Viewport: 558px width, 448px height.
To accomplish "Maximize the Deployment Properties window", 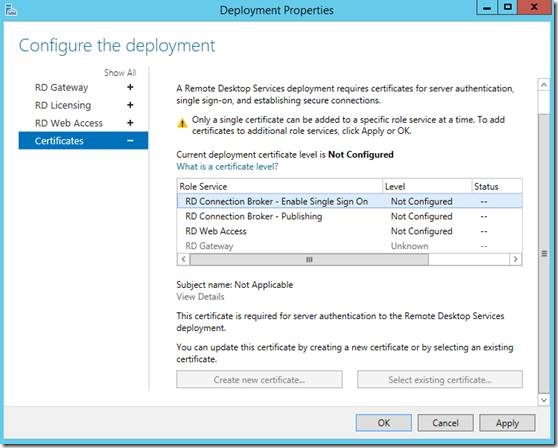I will coord(508,7).
